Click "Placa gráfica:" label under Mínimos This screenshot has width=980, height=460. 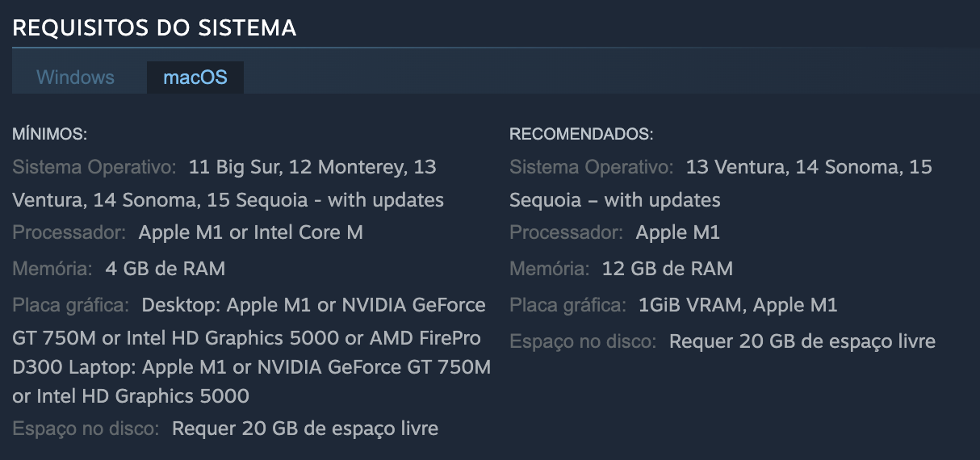[x=70, y=305]
